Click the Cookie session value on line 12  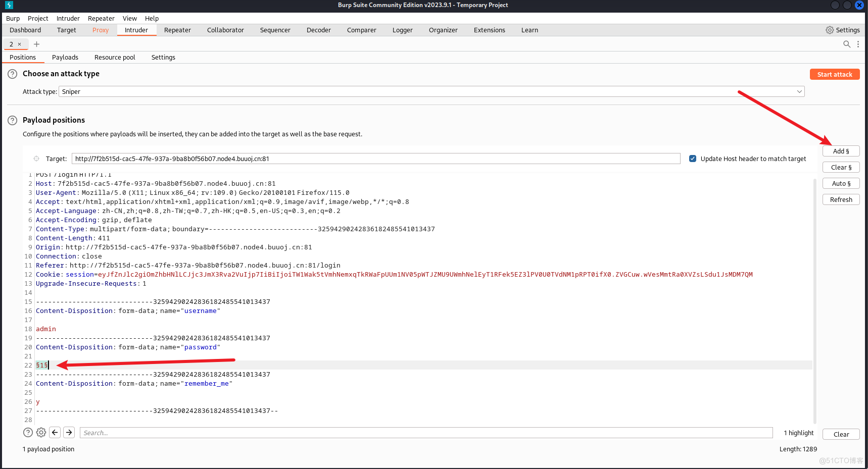[x=425, y=275]
